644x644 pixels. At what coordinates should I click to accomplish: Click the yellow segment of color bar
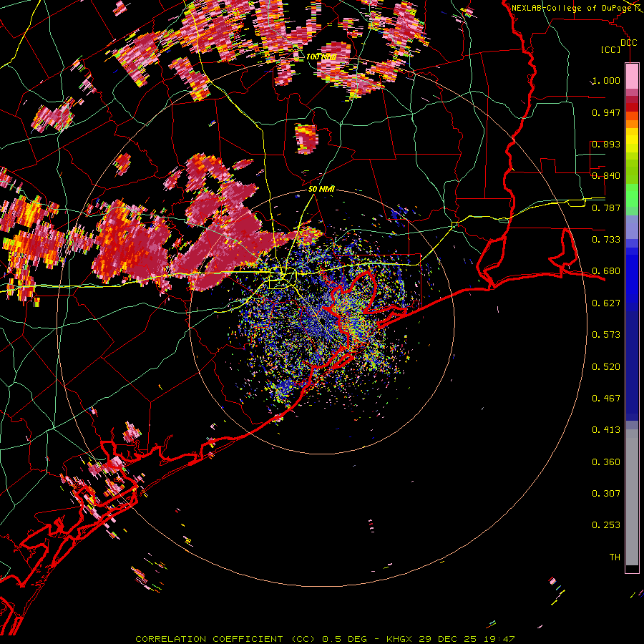632,140
